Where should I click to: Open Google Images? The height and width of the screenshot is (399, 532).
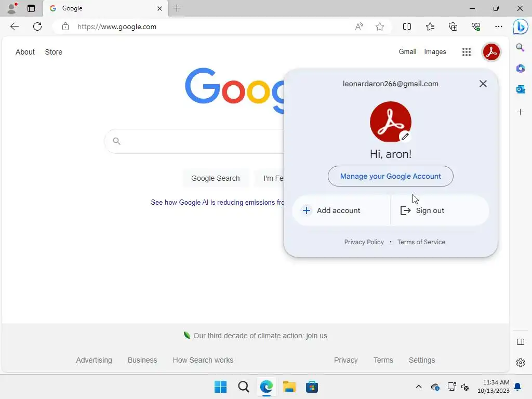[x=435, y=51]
